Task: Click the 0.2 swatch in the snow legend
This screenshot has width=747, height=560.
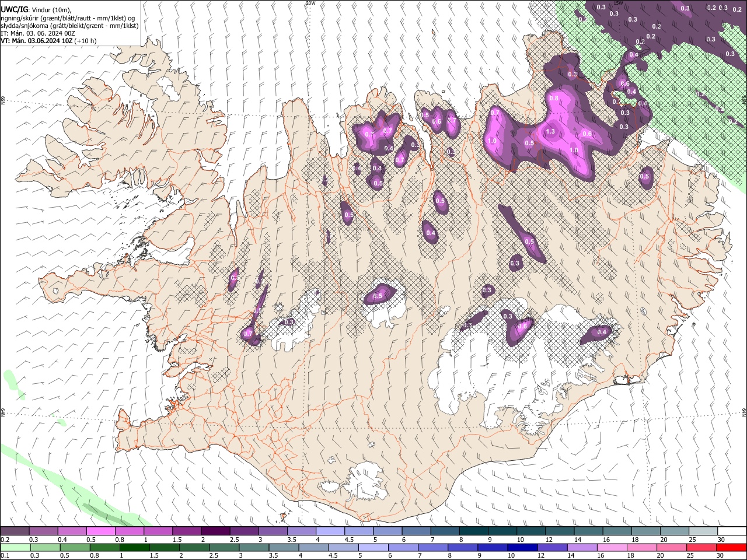Action: (x=15, y=531)
